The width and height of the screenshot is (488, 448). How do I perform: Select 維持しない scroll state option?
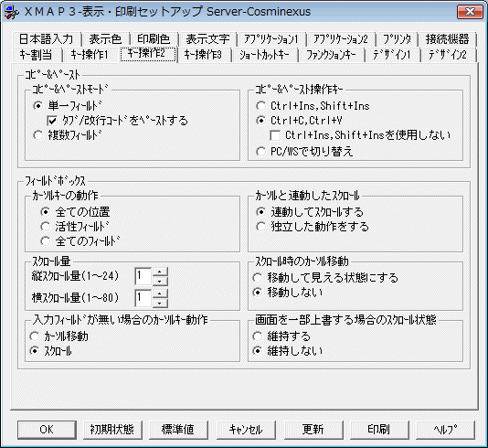tap(288, 351)
